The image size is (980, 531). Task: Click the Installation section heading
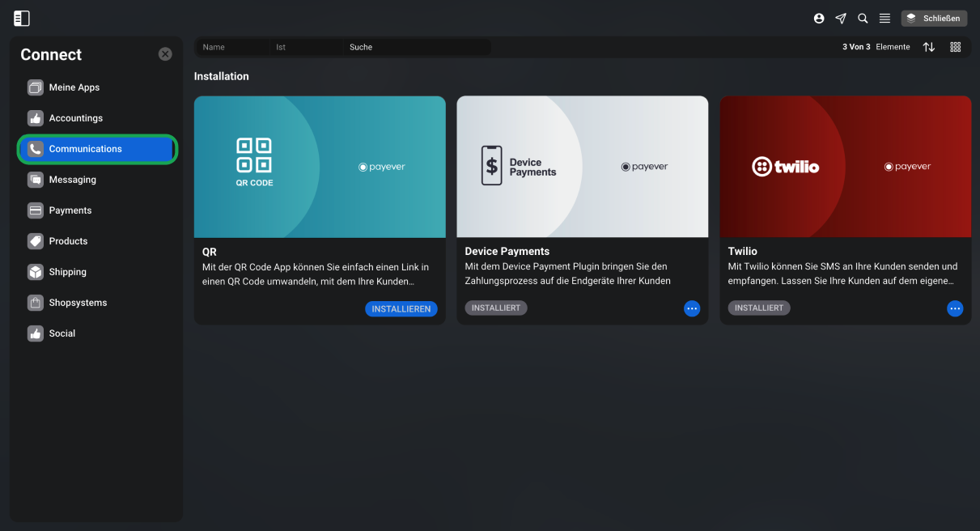pyautogui.click(x=222, y=76)
